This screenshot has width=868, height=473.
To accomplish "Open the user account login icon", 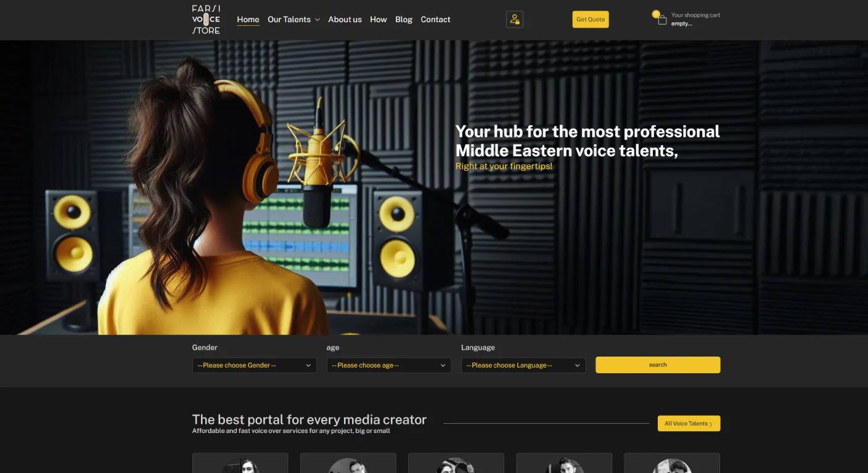I will tap(515, 20).
